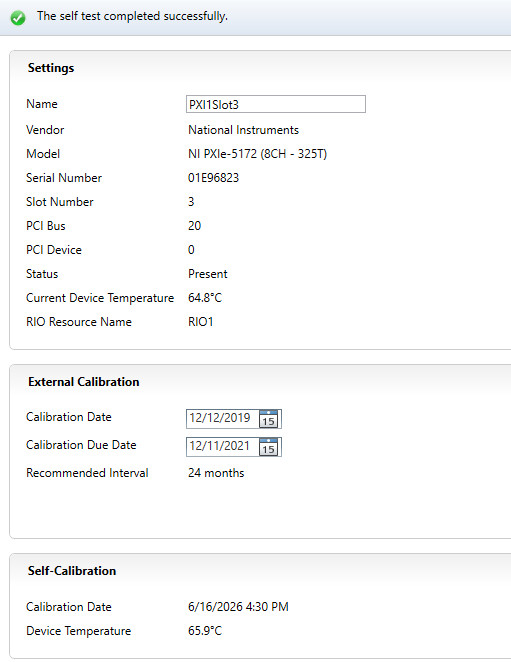Click the 64.8°C current device temperature
The image size is (511, 662).
pyautogui.click(x=205, y=298)
